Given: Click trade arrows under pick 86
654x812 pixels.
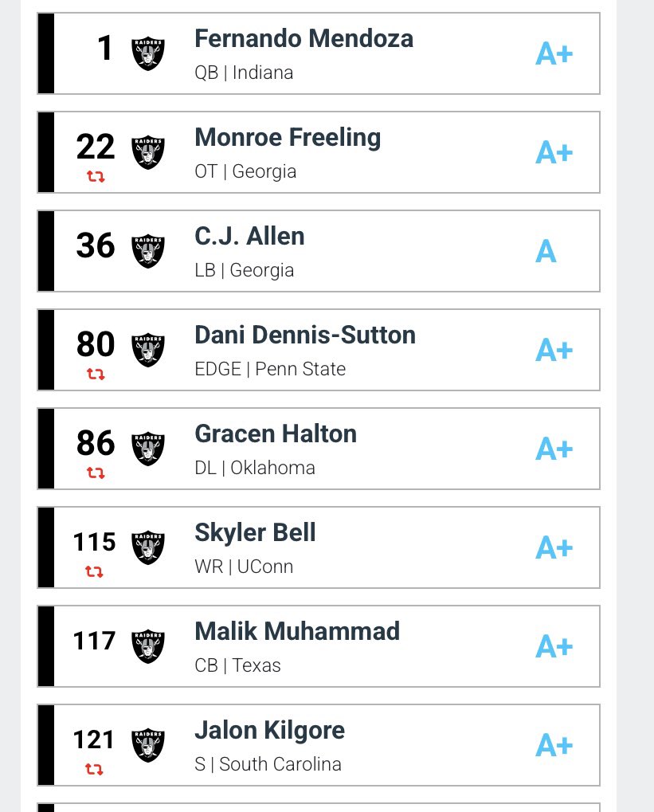Looking at the screenshot, I should pyautogui.click(x=96, y=473).
